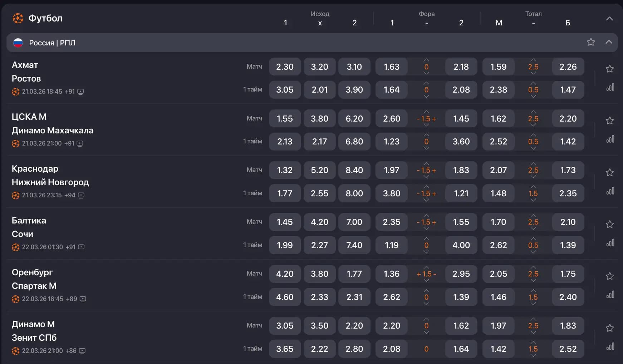The image size is (623, 364).
Task: Open video icon for Динамо М match
Action: click(x=82, y=351)
